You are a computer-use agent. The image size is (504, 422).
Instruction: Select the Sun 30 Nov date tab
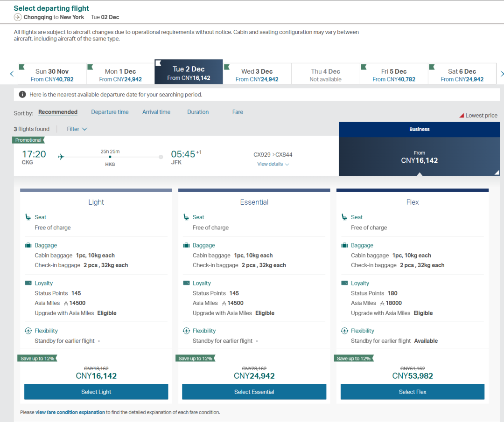[52, 75]
